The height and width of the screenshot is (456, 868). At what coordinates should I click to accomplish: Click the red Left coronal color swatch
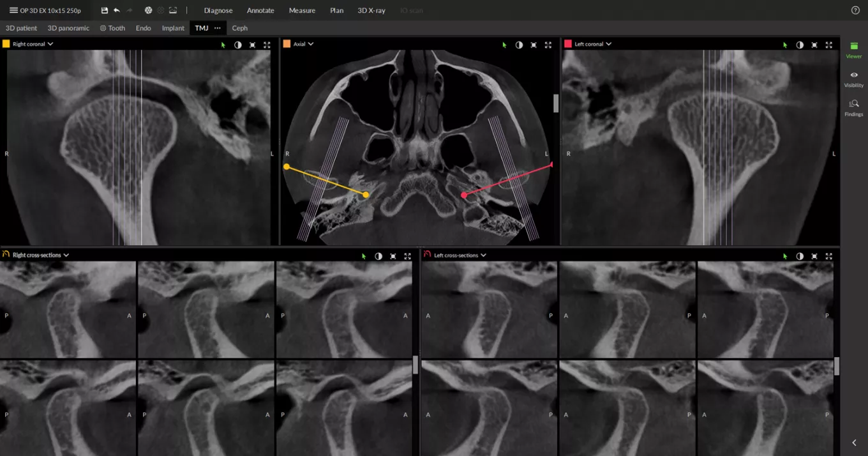[568, 44]
